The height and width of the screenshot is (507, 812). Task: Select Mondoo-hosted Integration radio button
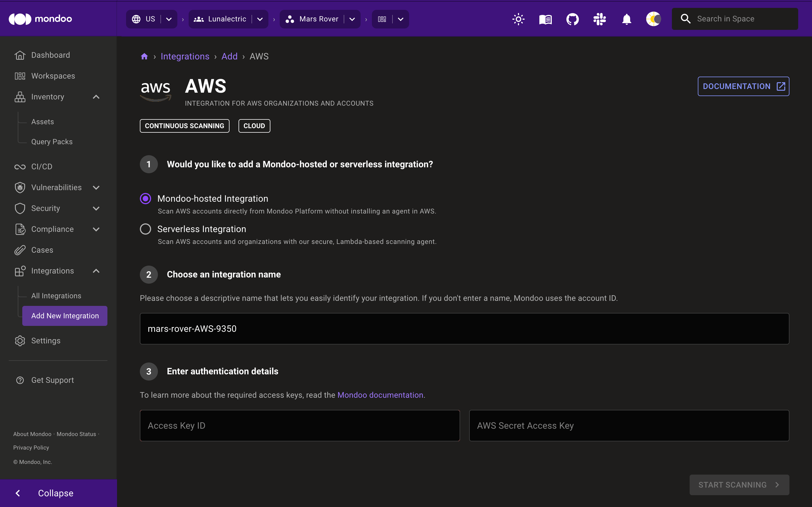click(145, 198)
